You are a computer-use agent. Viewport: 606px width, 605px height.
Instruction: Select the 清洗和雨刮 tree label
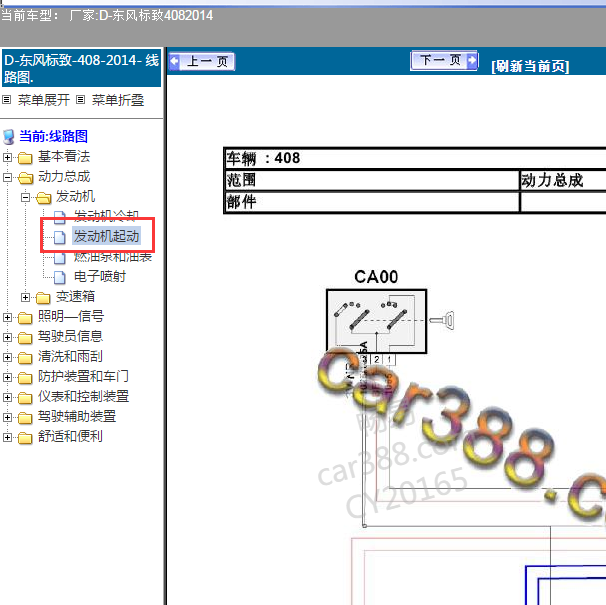point(70,356)
